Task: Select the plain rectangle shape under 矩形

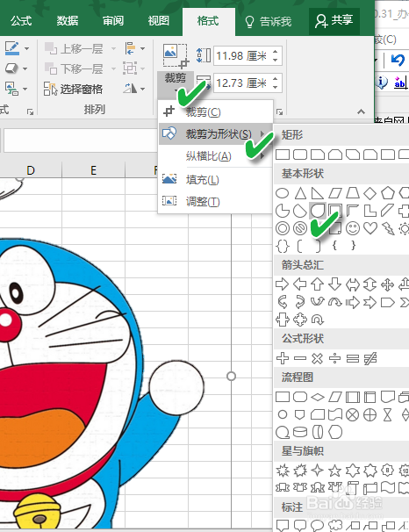Action: pos(283,155)
